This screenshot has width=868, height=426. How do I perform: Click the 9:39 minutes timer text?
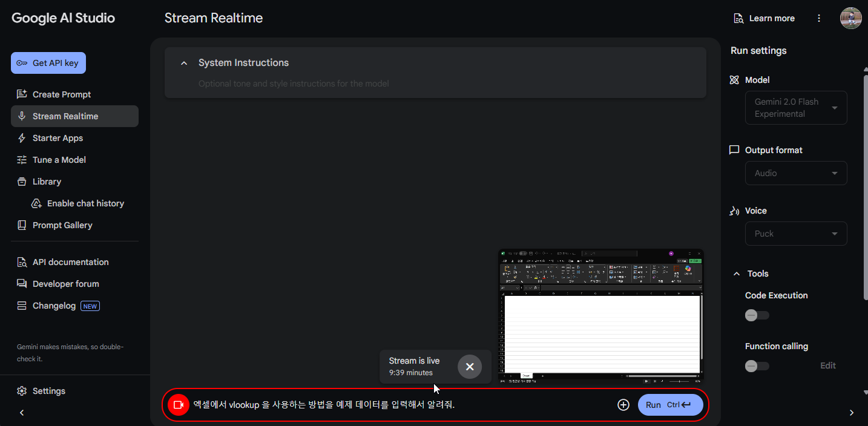(411, 373)
